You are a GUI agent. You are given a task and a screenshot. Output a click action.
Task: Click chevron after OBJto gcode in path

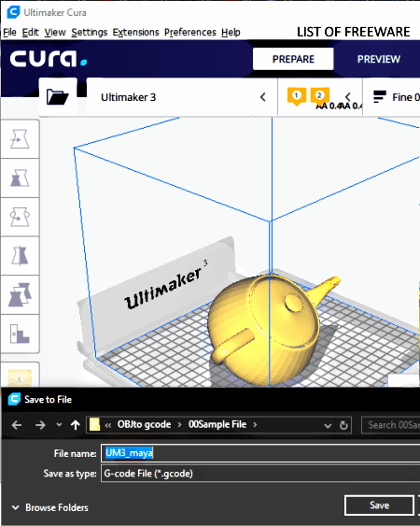click(x=179, y=425)
